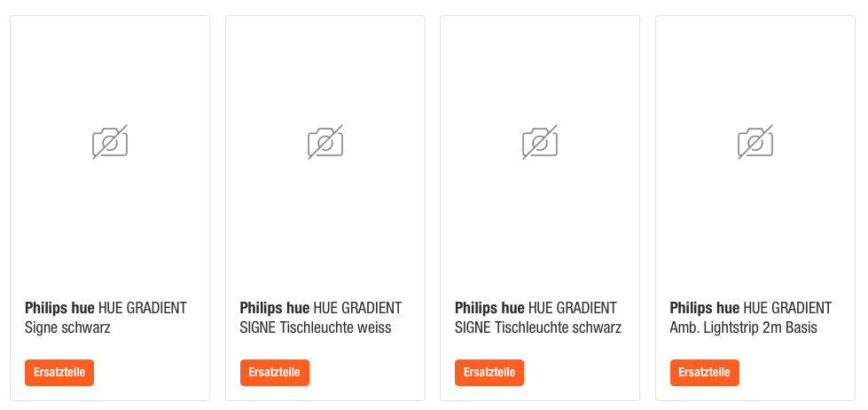Open the "Signe schwarz" product title
The width and height of the screenshot is (868, 410).
(x=67, y=328)
